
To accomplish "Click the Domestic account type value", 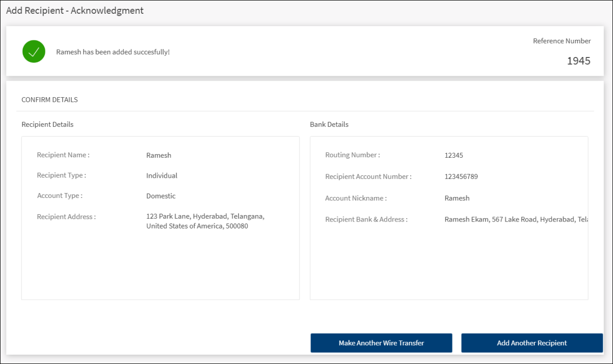I will [x=161, y=196].
